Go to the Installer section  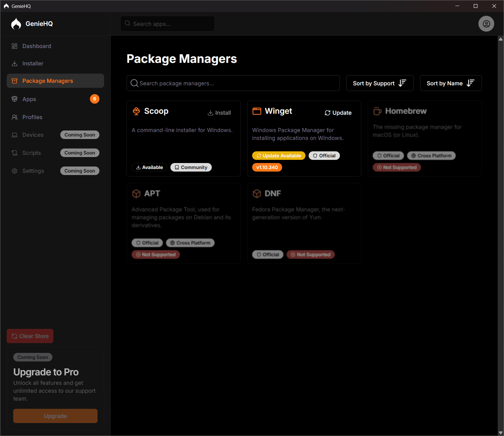(33, 64)
